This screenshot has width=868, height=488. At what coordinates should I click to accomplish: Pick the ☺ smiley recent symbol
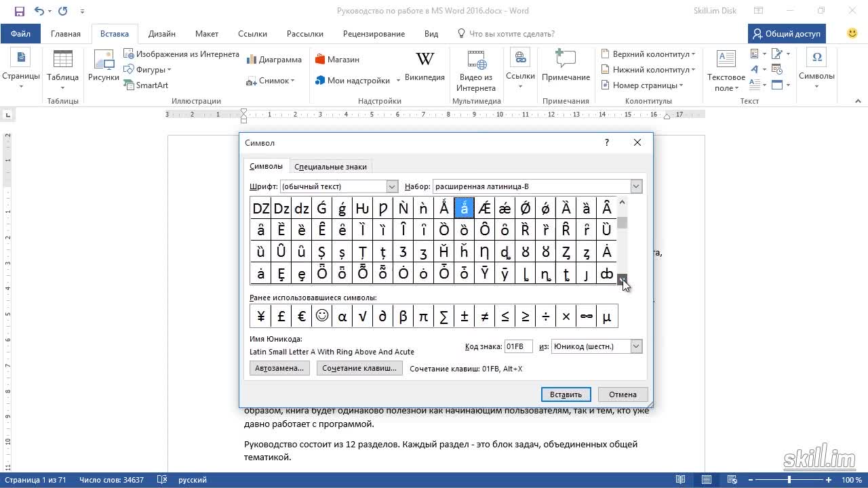[321, 316]
